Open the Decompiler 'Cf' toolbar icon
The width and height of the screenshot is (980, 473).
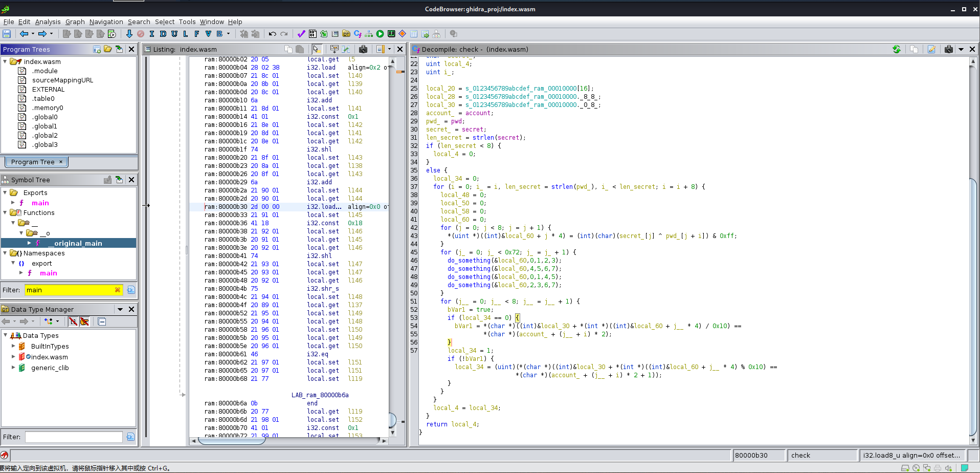358,34
